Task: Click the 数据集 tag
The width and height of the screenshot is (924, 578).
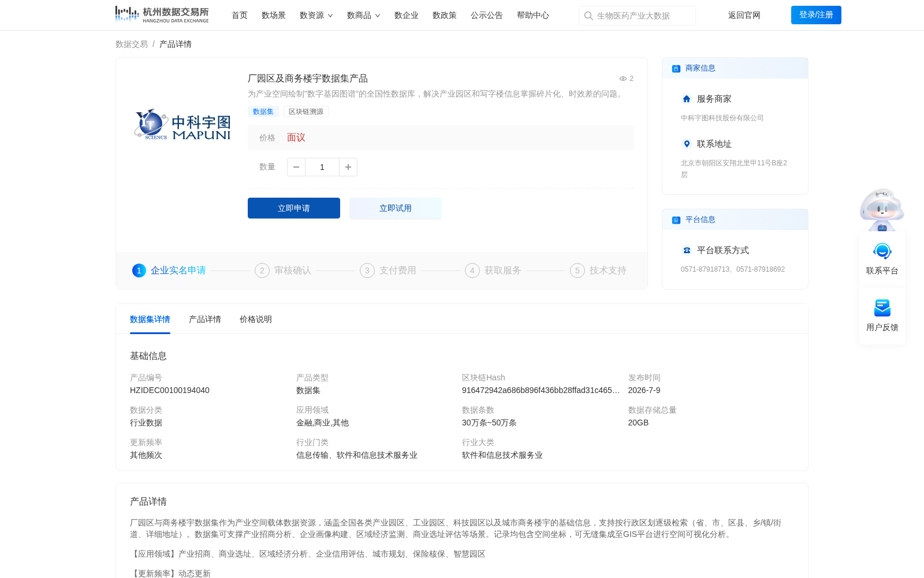Action: pyautogui.click(x=263, y=112)
